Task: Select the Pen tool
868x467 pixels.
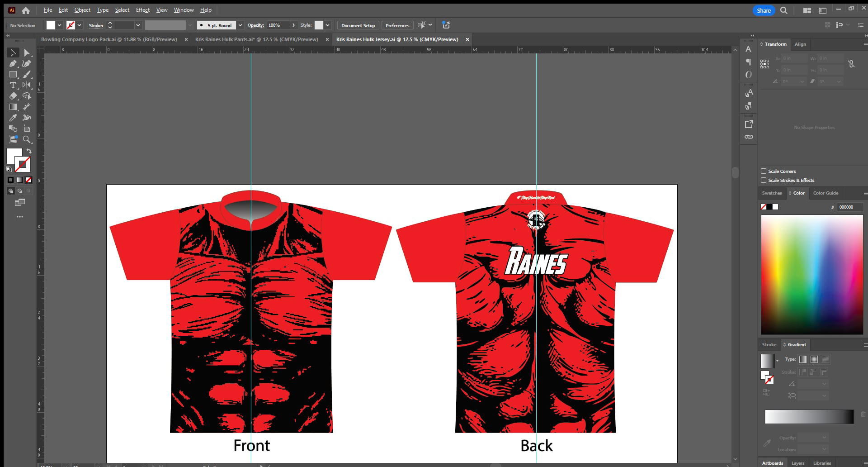Action: [13, 63]
